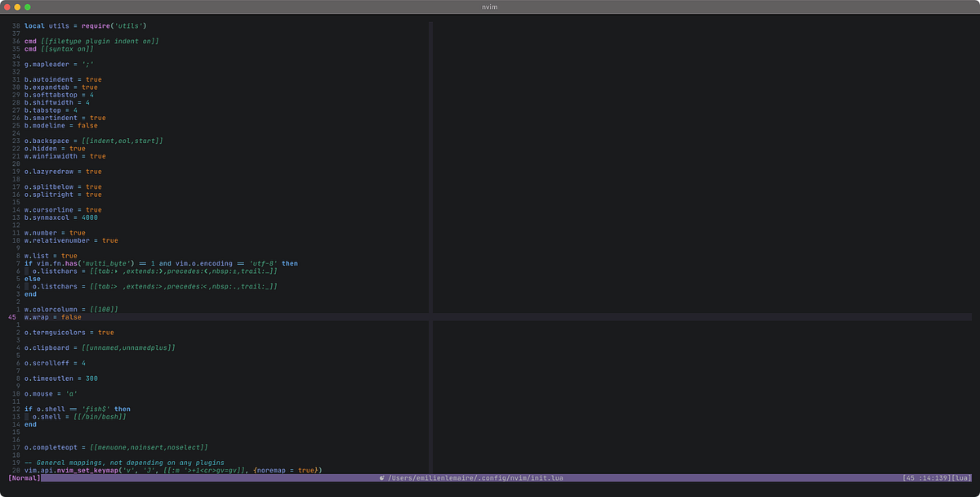Click the line 'w.relativenumber = true'
The image size is (980, 497).
pyautogui.click(x=69, y=240)
